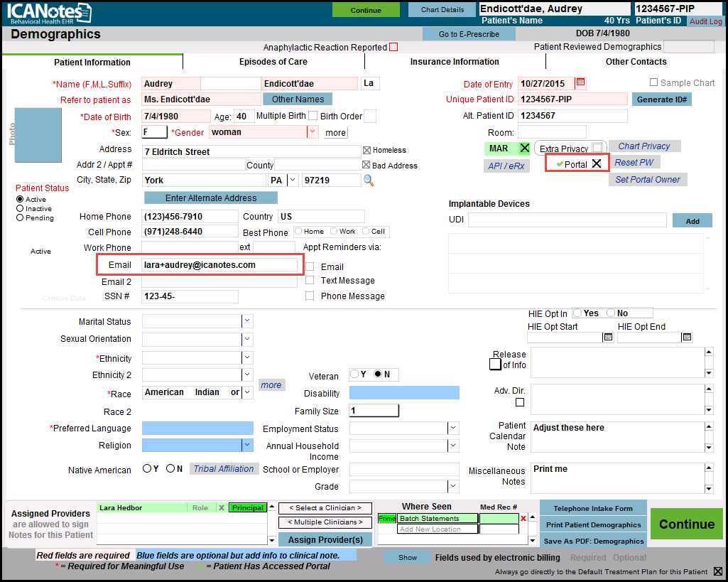728x582 pixels.
Task: Select the Inactive patient status radio button
Action: 20,209
